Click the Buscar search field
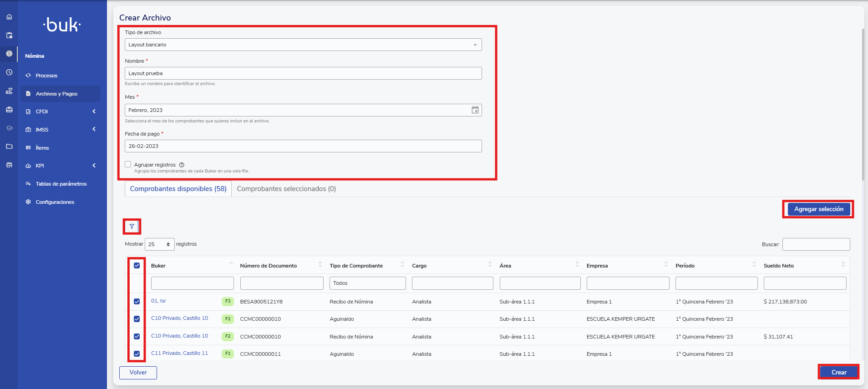 (816, 244)
